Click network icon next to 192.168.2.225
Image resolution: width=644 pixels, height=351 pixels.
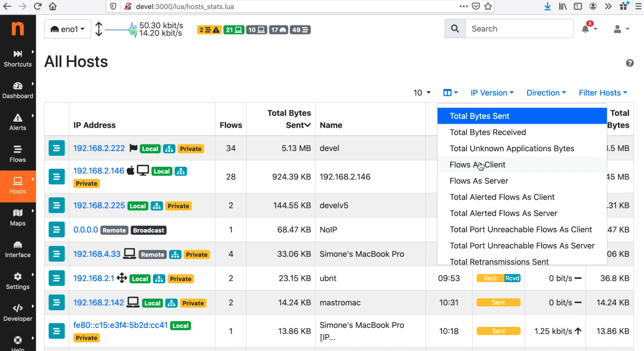click(x=157, y=206)
